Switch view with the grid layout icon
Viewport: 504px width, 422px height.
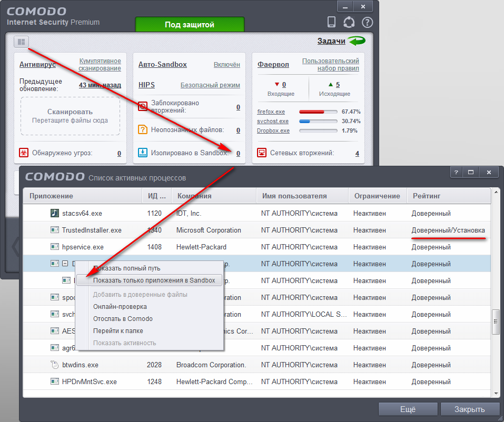(21, 42)
